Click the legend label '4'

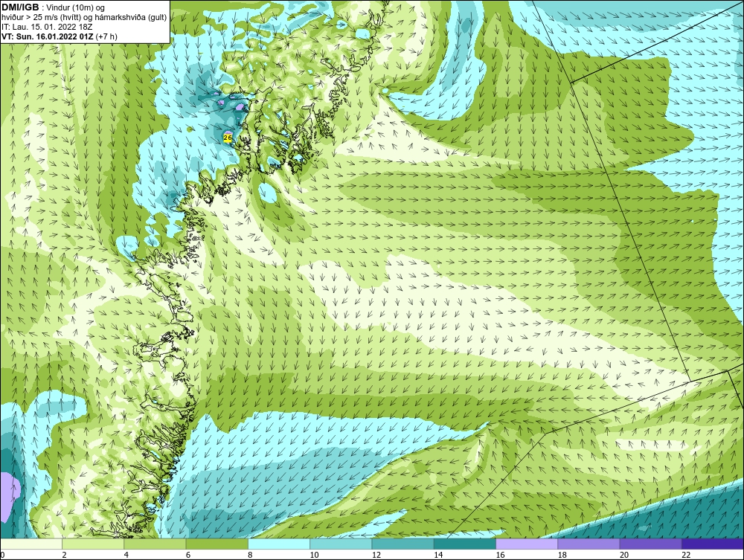[x=126, y=556]
